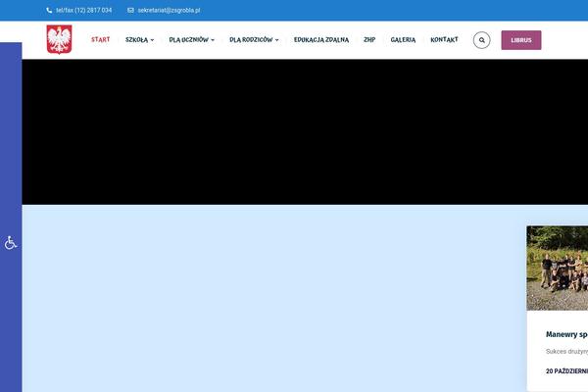
Task: Open the EDUKACJA ZDALNA page
Action: point(321,40)
